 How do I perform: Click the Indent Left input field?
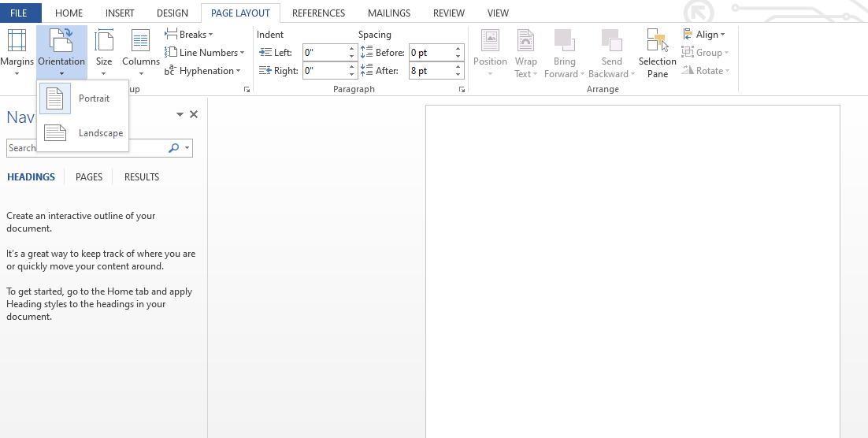(325, 53)
